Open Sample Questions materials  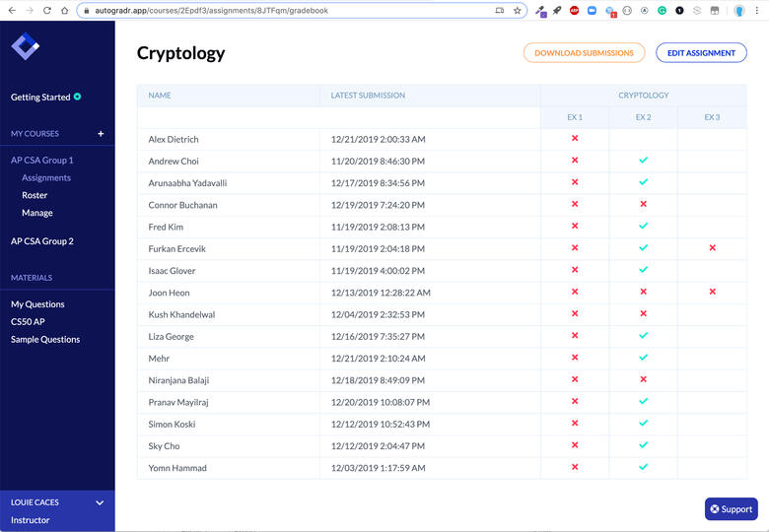pos(45,340)
